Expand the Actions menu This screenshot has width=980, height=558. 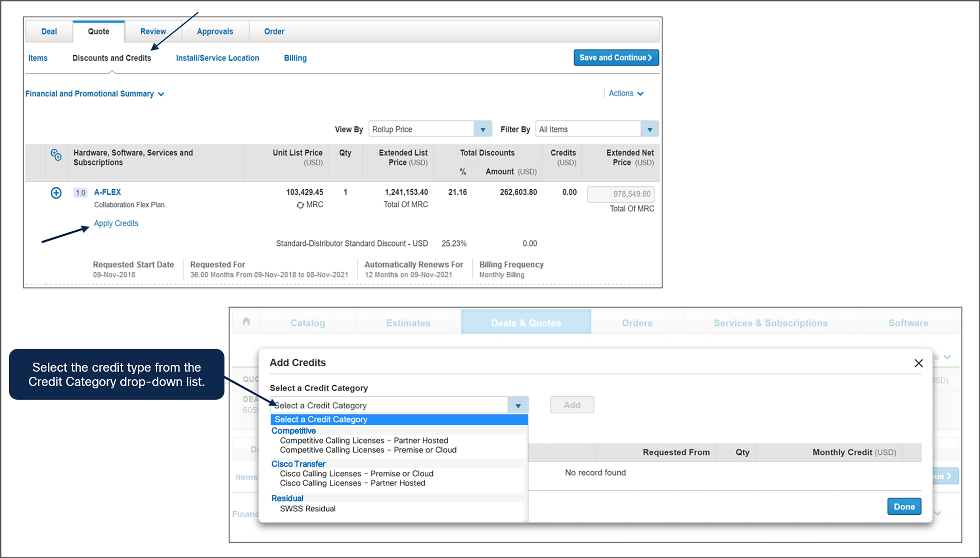[x=626, y=93]
